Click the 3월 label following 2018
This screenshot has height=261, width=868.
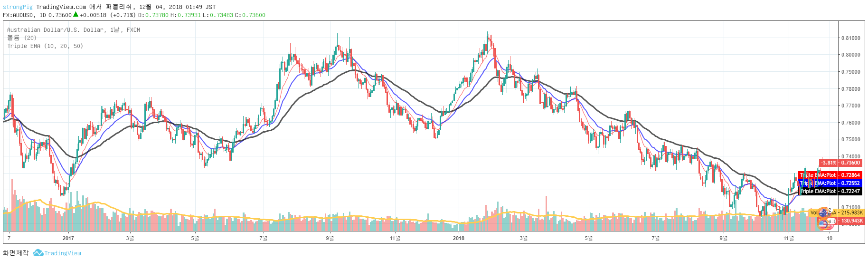click(523, 238)
